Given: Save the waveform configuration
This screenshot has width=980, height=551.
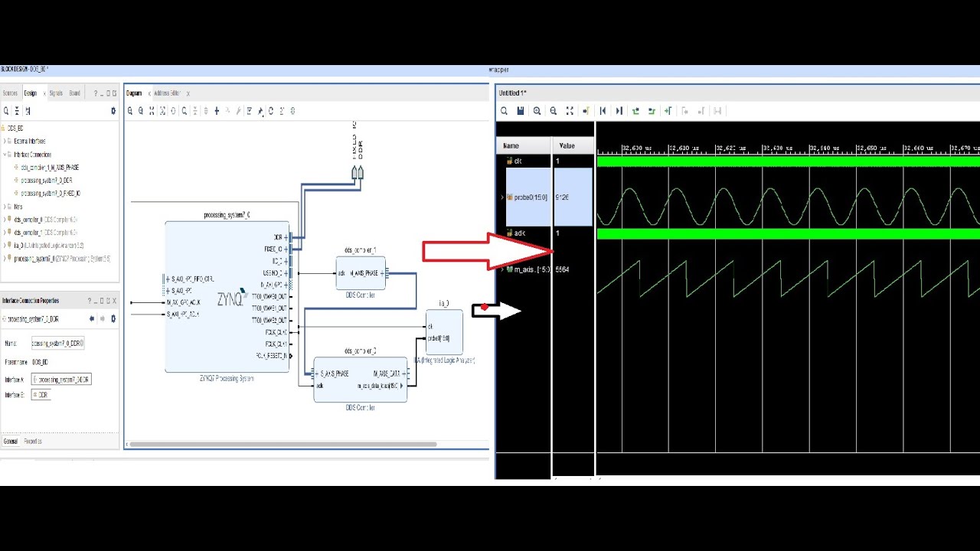Looking at the screenshot, I should 521,111.
